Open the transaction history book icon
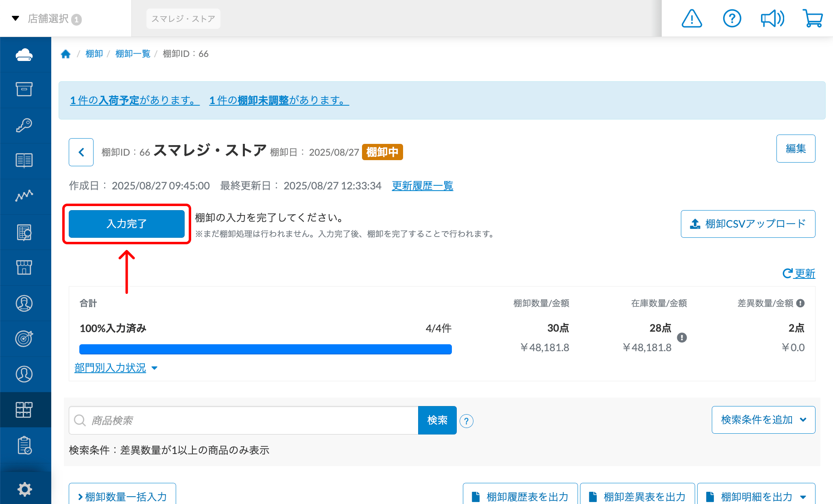This screenshot has height=504, width=833. pyautogui.click(x=25, y=160)
